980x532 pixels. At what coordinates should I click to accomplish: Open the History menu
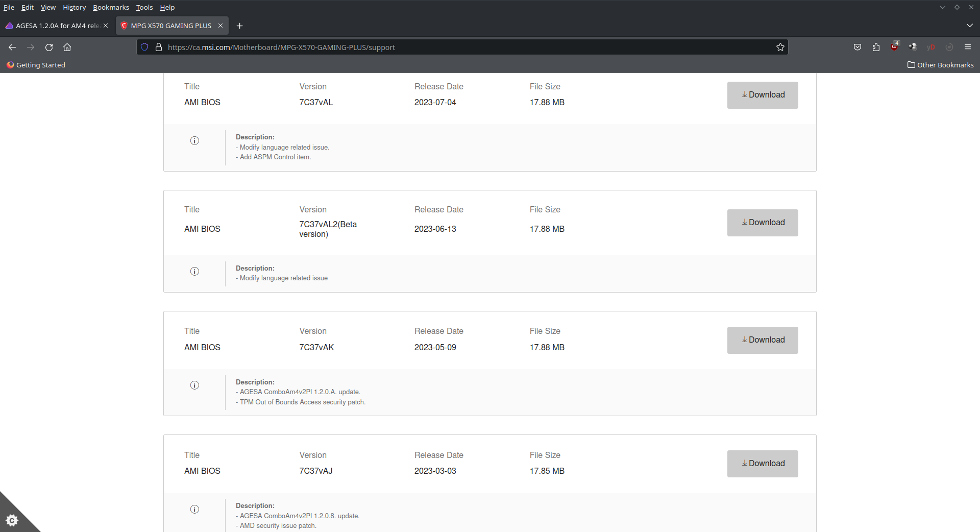point(74,7)
